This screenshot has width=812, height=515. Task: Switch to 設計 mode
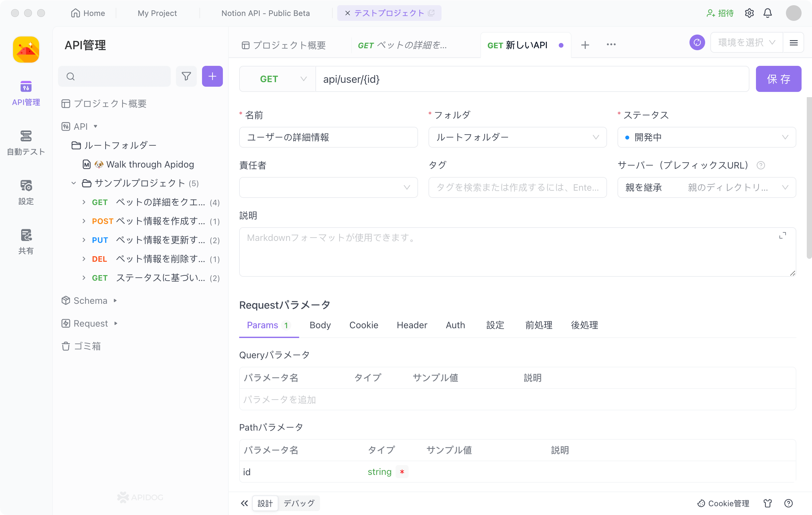265,503
